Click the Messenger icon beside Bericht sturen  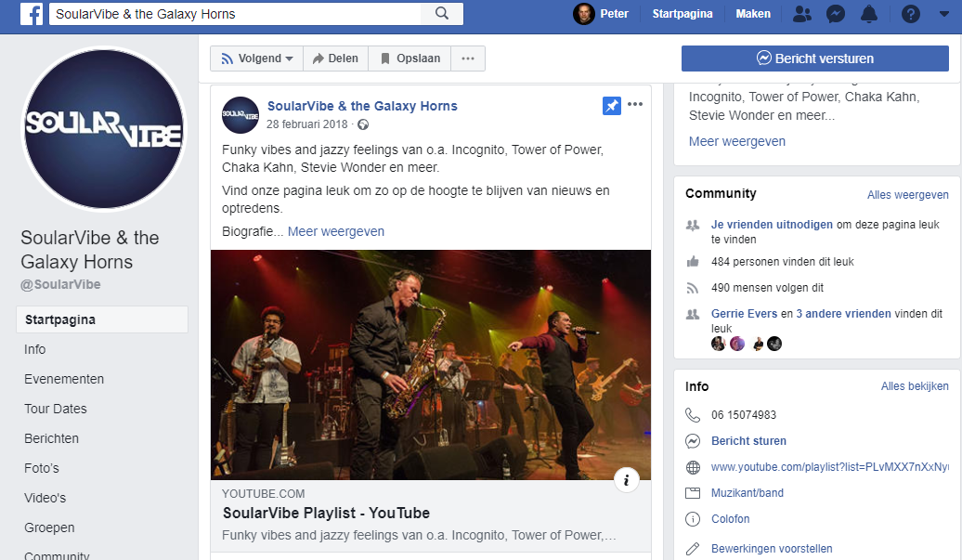point(693,441)
